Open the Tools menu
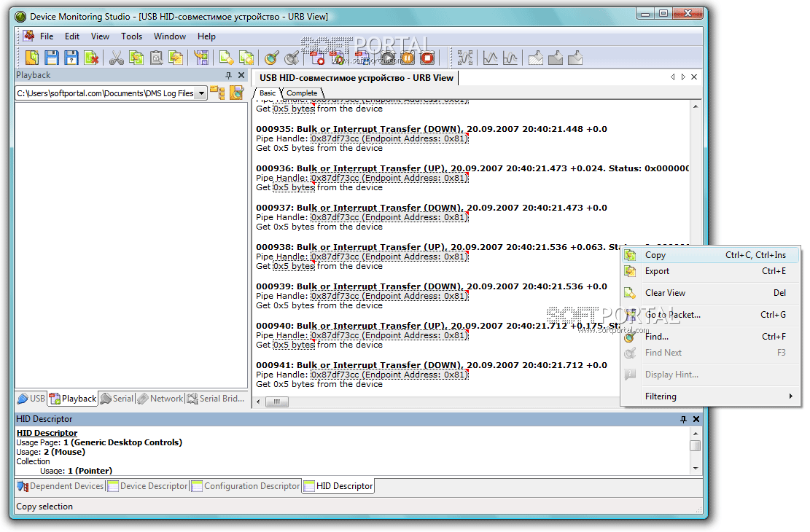810x532 pixels. [x=132, y=36]
